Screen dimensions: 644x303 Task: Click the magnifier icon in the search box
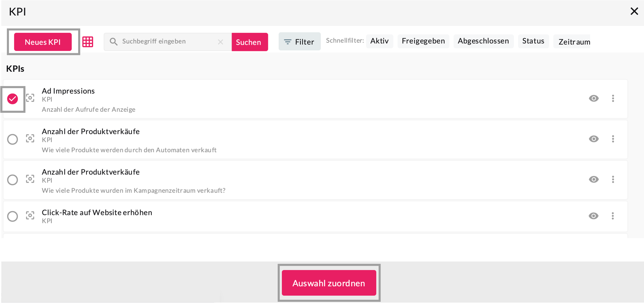tap(113, 42)
